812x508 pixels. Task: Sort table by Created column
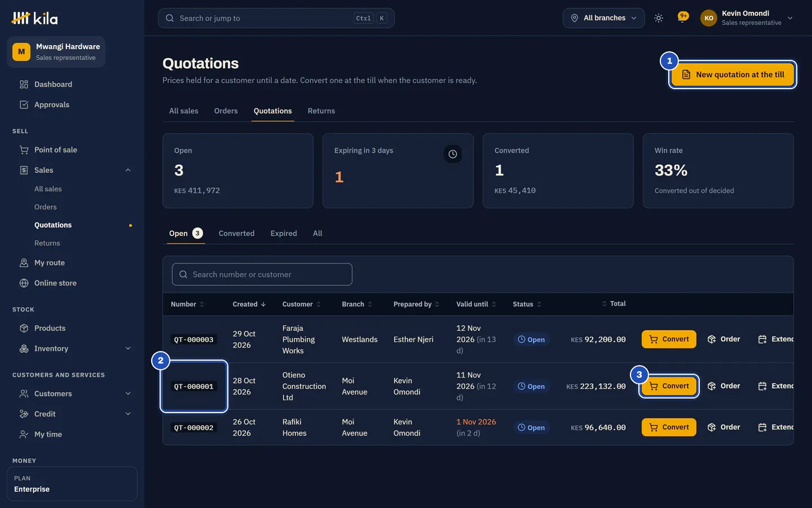tap(249, 304)
